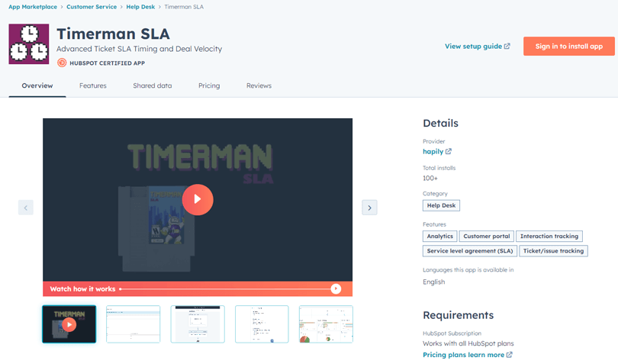618x364 pixels.
Task: Click the HubSpot certified app badge icon
Action: [62, 63]
